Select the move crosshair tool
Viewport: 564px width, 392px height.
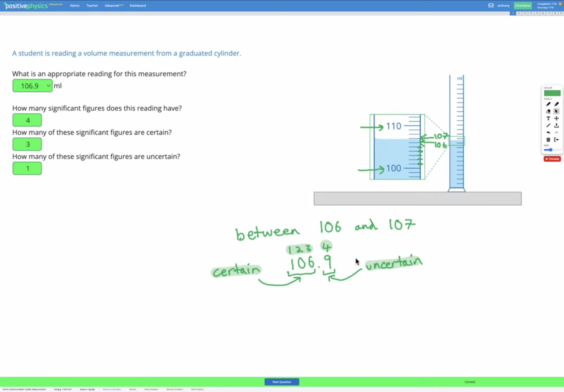(556, 118)
